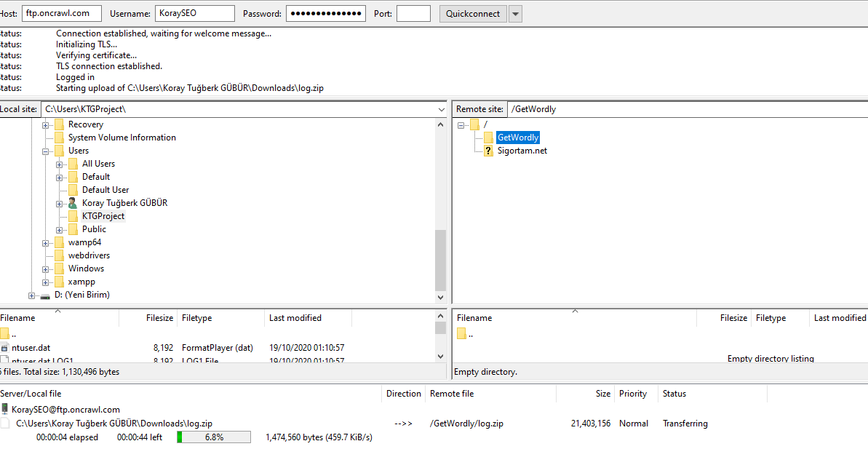Expand the Recovery folder node
The height and width of the screenshot is (457, 868).
(45, 125)
